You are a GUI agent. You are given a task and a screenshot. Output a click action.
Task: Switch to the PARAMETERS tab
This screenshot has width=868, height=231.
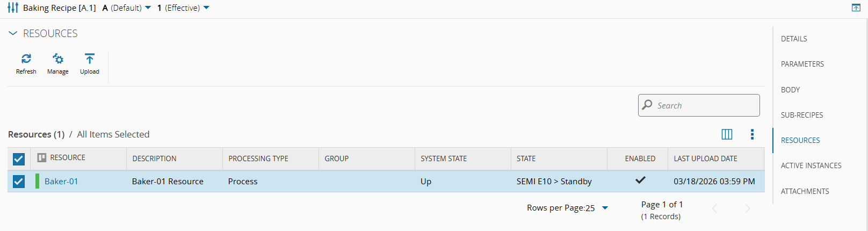[802, 64]
